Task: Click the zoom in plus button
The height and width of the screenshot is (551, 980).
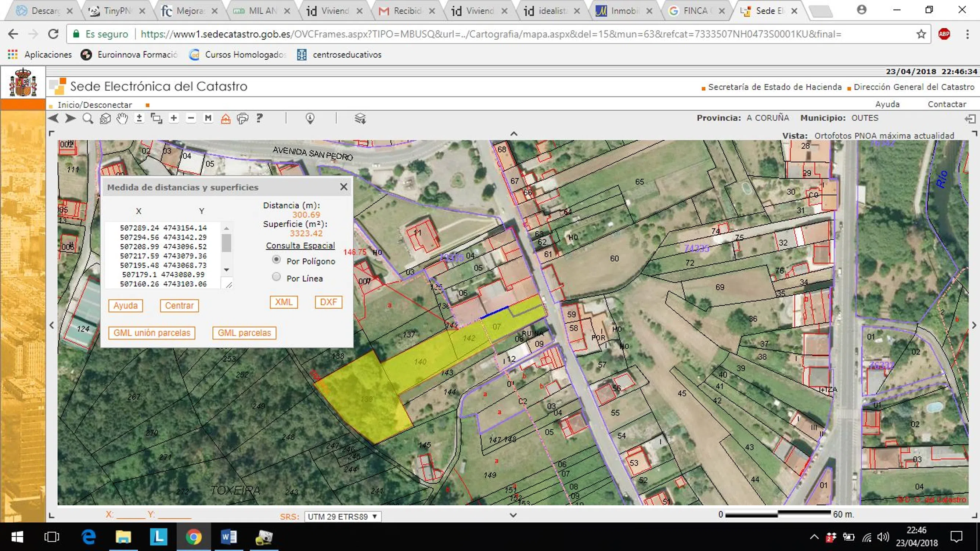Action: (174, 118)
